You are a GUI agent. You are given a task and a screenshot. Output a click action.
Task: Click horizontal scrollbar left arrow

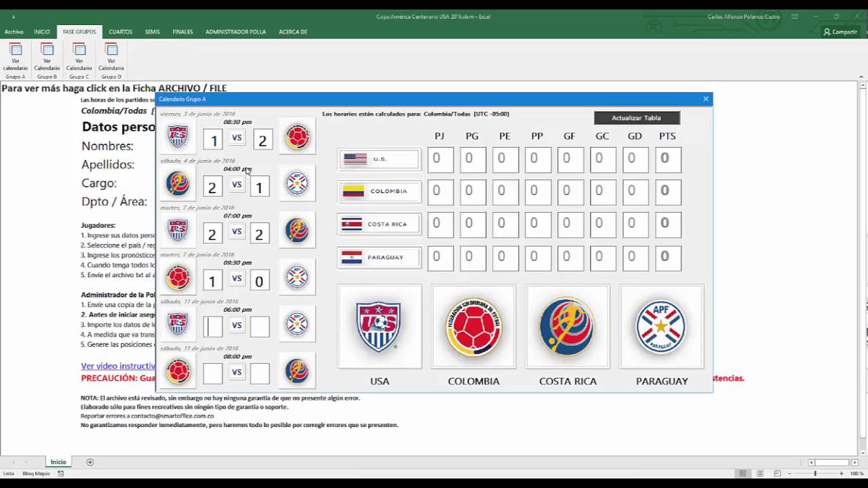click(812, 462)
